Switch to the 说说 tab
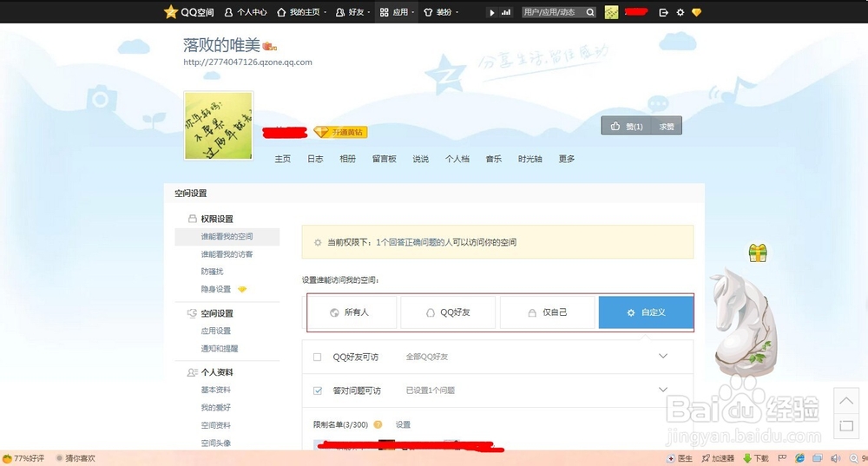 click(420, 159)
